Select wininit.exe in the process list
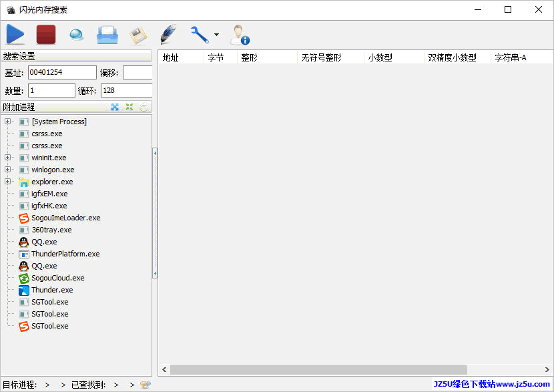This screenshot has width=554, height=392. pyautogui.click(x=49, y=158)
